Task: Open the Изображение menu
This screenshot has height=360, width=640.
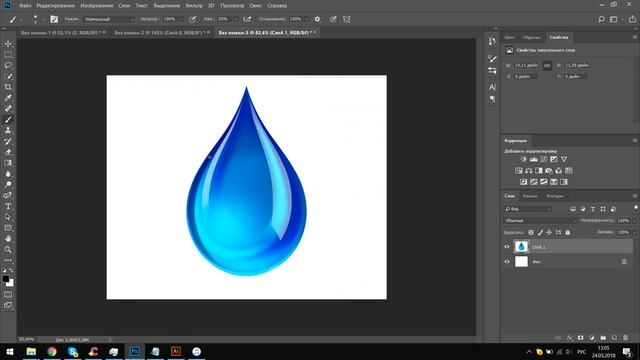Action: (97, 6)
